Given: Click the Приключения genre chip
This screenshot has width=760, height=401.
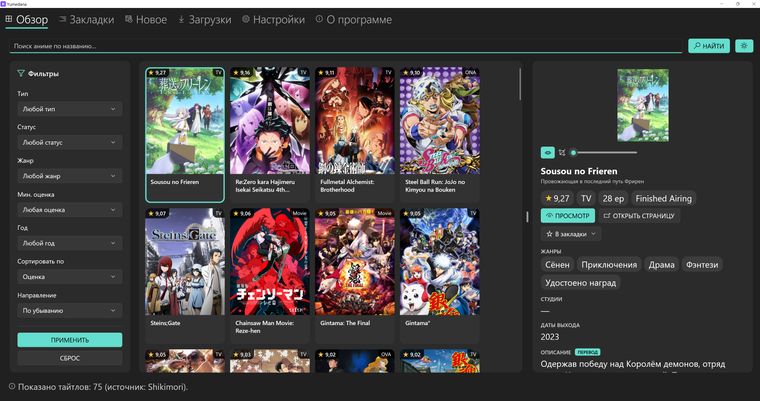Looking at the screenshot, I should [609, 265].
